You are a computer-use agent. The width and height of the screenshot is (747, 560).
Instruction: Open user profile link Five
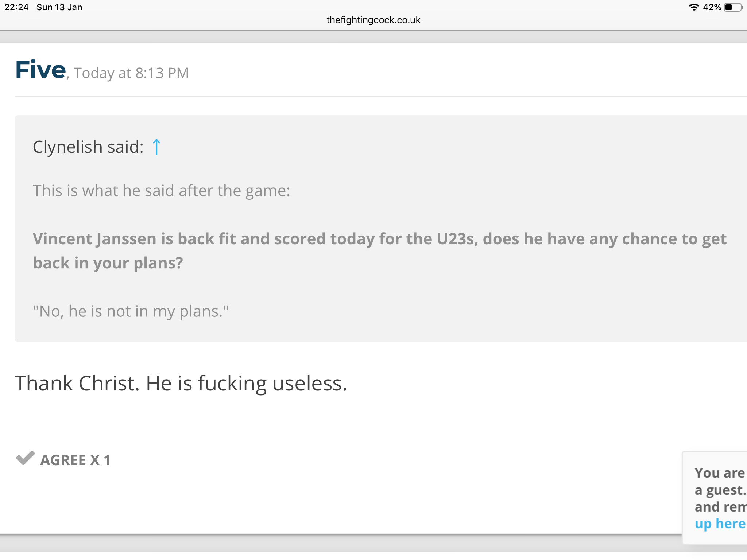(40, 70)
